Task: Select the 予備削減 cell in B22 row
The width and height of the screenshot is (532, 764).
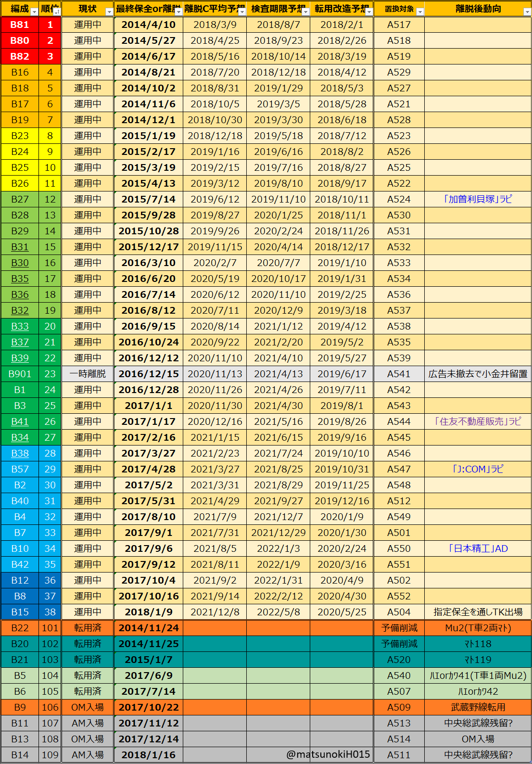Action: pyautogui.click(x=399, y=628)
